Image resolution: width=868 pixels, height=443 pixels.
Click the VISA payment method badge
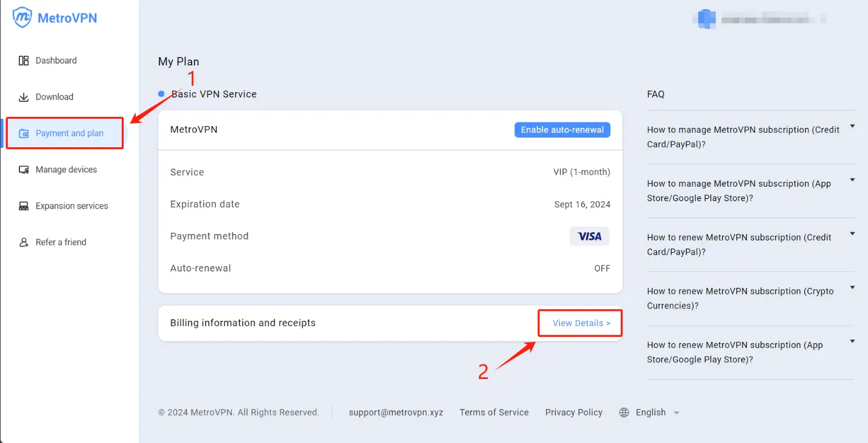(589, 236)
